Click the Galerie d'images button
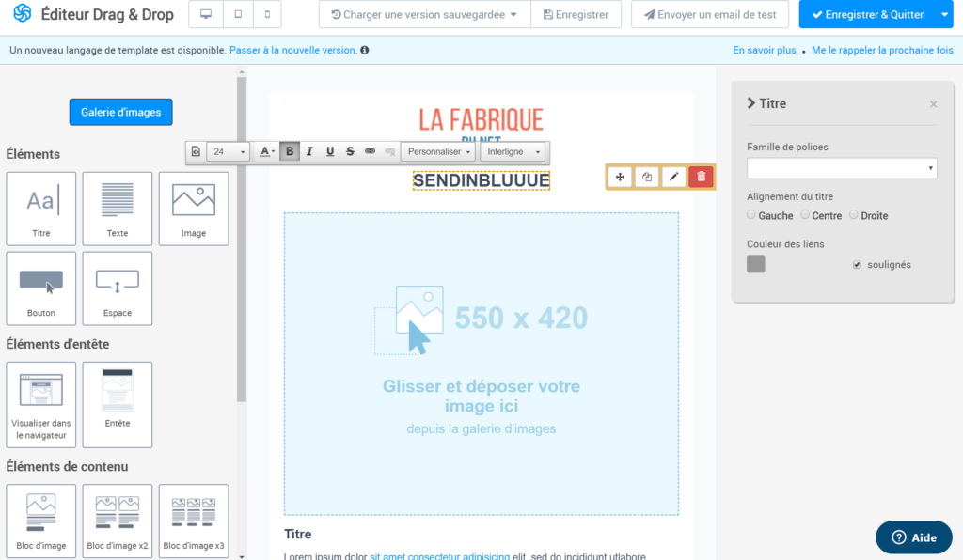Image resolution: width=963 pixels, height=560 pixels. coord(120,112)
